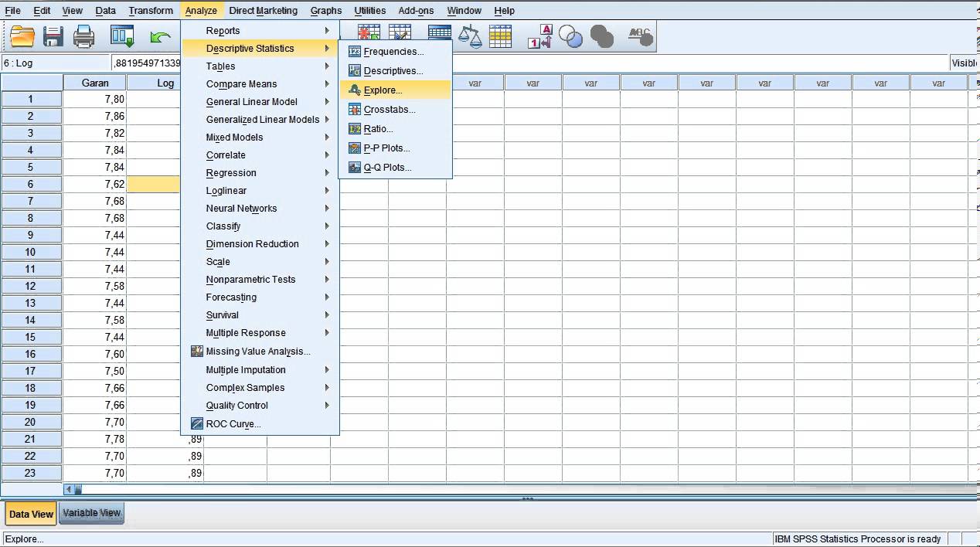Open the Graphs menu
The width and height of the screenshot is (980, 547).
click(x=326, y=11)
